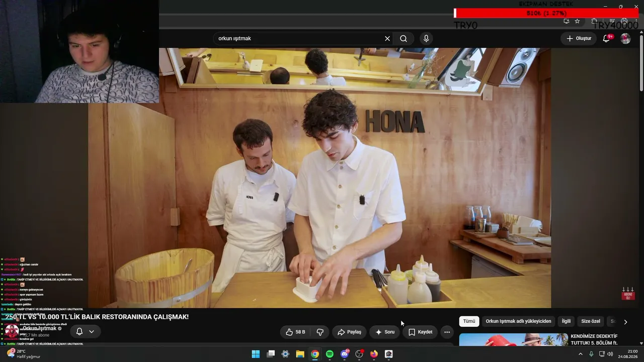Viewport: 644px width, 362px height.
Task: Open YouTube notifications bell
Action: (x=606, y=39)
